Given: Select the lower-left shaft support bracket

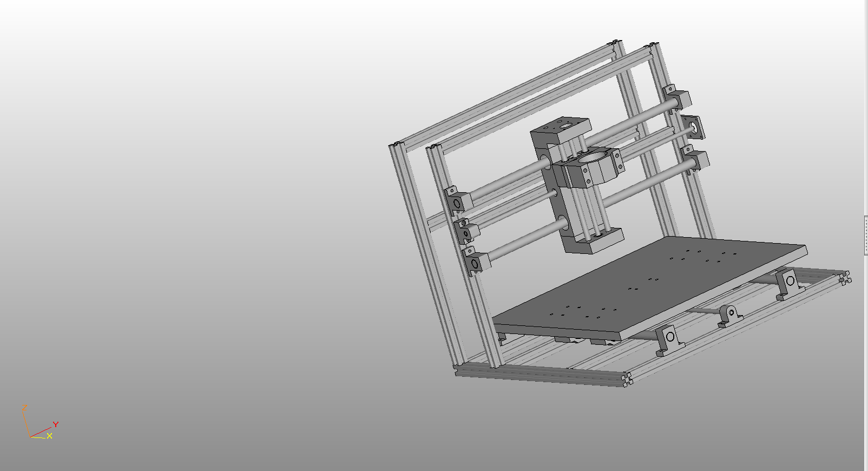Looking at the screenshot, I should click(476, 261).
